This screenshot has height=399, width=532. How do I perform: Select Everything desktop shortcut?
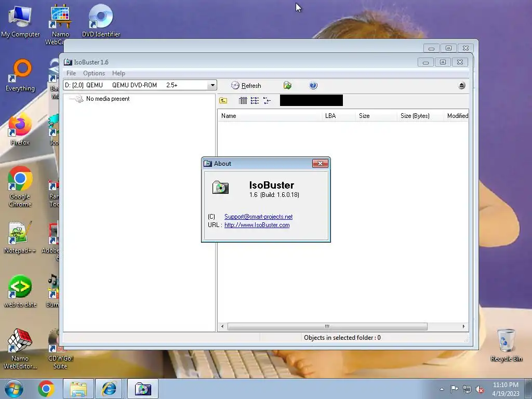coord(20,75)
